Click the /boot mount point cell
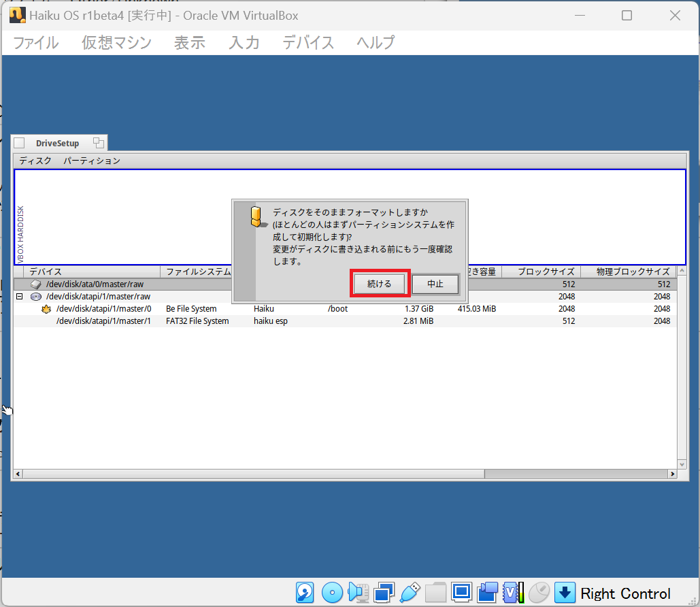 click(x=337, y=309)
